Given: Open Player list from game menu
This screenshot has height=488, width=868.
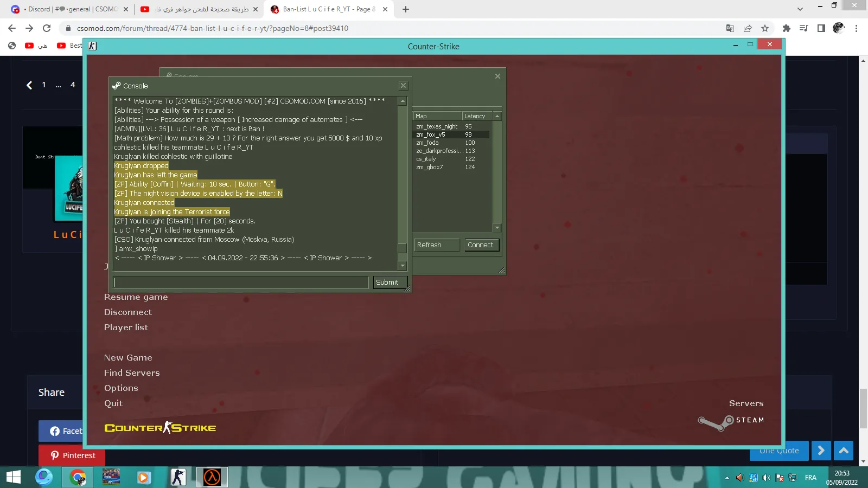Looking at the screenshot, I should [x=126, y=328].
